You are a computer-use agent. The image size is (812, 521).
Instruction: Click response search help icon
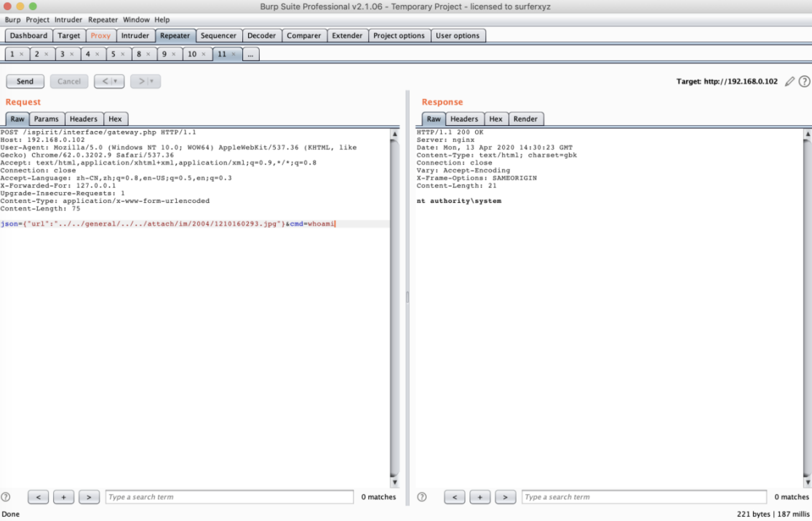[x=422, y=497]
